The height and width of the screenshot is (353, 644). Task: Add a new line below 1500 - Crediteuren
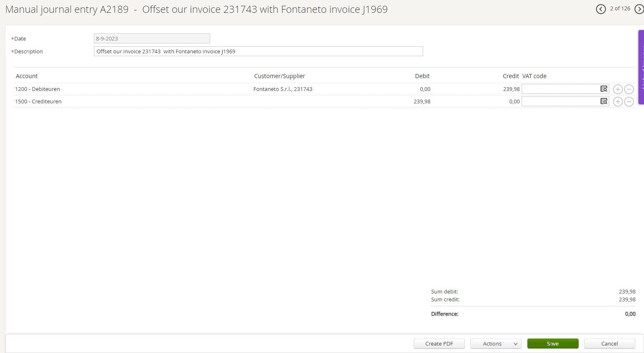click(618, 101)
